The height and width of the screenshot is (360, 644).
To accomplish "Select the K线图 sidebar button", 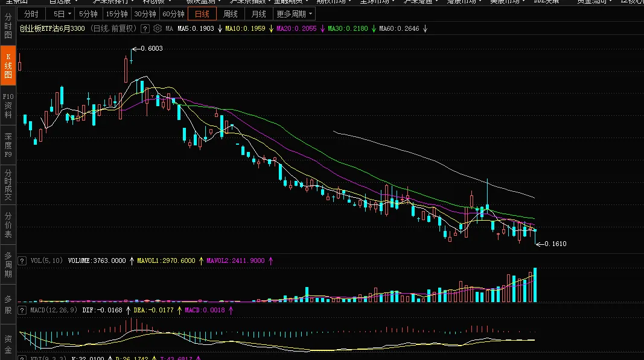I will pos(8,66).
